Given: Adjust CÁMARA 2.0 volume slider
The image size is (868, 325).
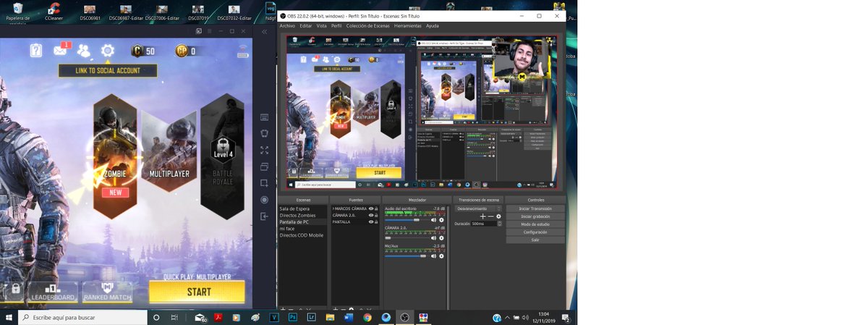Looking at the screenshot, I should tap(407, 238).
